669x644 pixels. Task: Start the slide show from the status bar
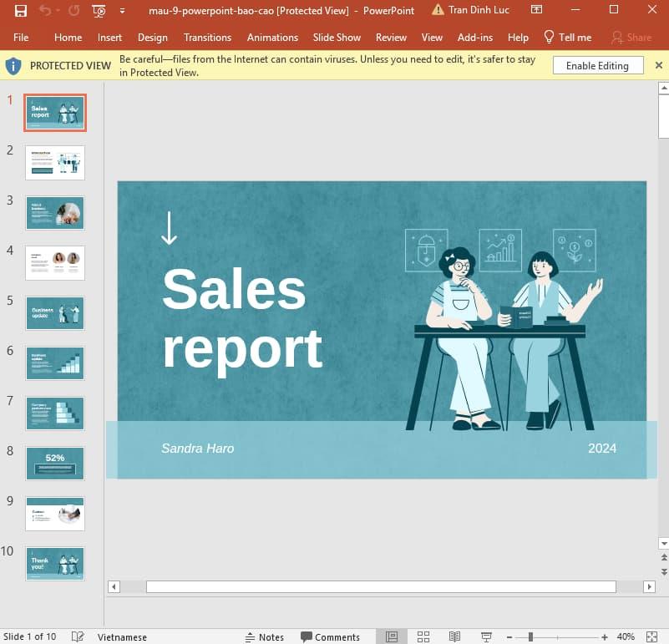click(485, 636)
